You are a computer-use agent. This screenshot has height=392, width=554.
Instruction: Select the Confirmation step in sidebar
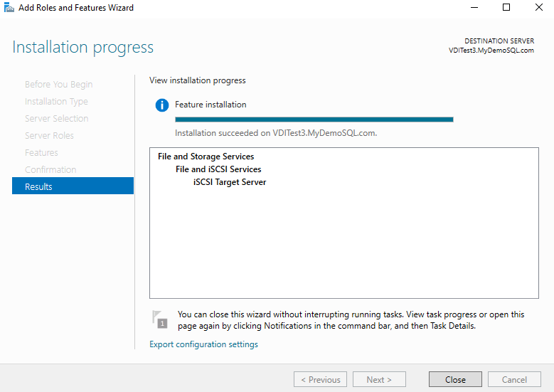50,169
